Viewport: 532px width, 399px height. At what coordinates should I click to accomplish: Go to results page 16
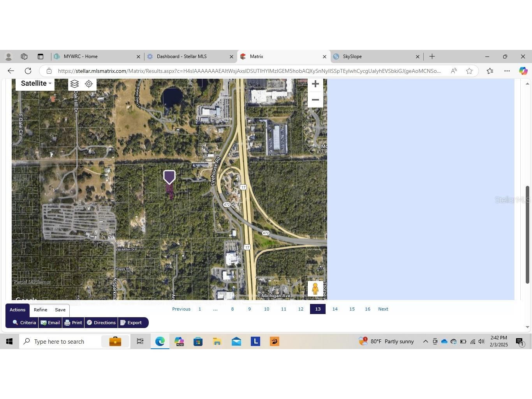367,309
